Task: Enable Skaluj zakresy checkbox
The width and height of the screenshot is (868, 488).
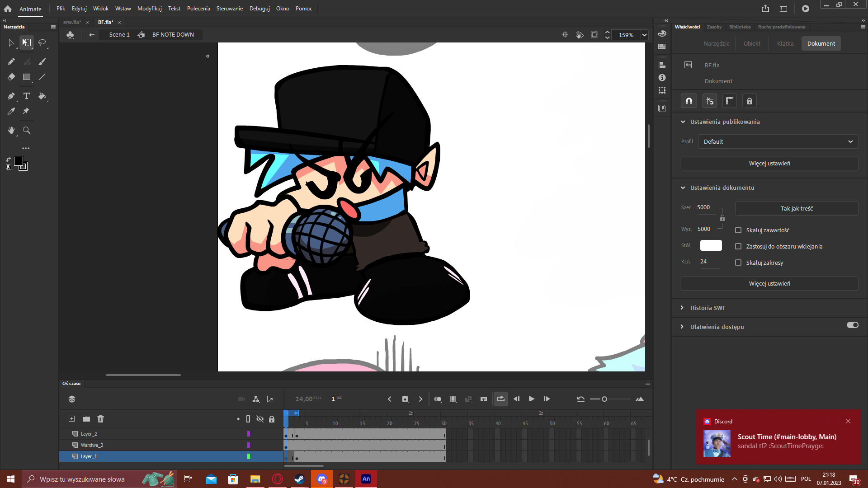Action: point(738,263)
